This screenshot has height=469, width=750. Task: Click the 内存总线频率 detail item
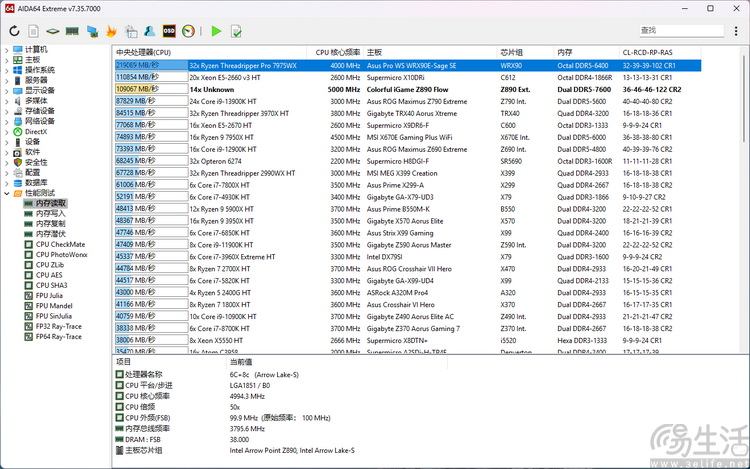tap(147, 428)
